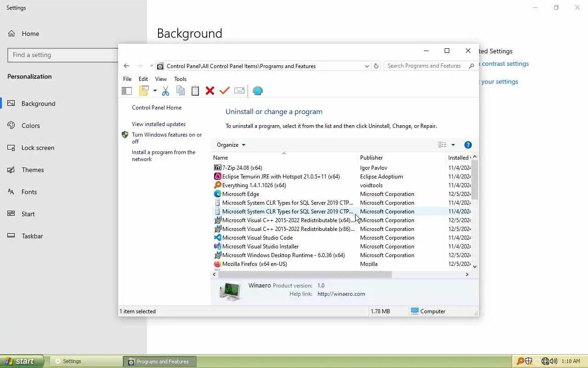This screenshot has width=588, height=368.
Task: Click the Copy toolbar icon
Action: coord(181,91)
